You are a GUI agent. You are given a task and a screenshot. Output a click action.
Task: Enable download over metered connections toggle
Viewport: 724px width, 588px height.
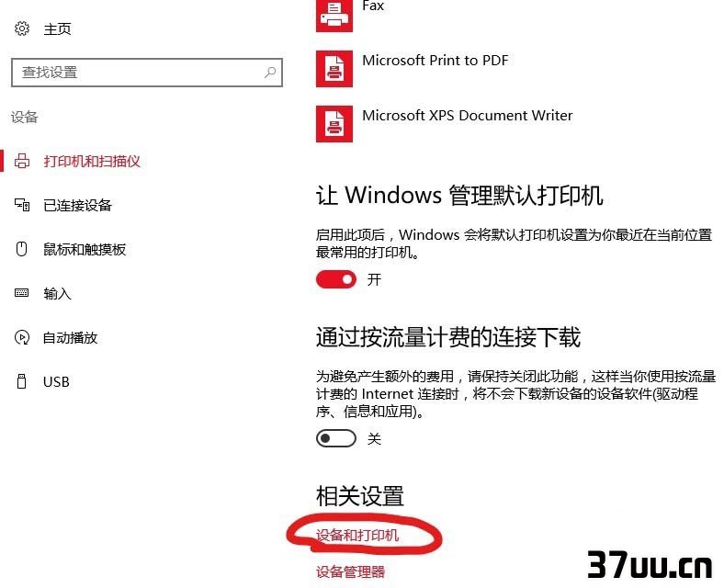pyautogui.click(x=336, y=438)
